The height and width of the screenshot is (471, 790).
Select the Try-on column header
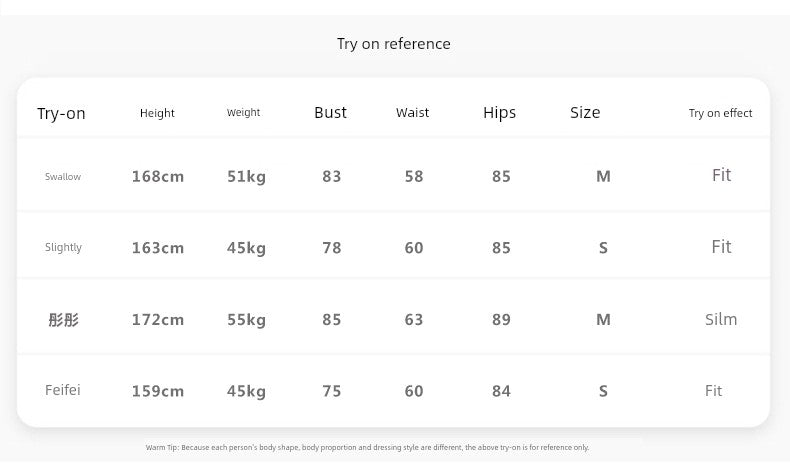click(61, 114)
